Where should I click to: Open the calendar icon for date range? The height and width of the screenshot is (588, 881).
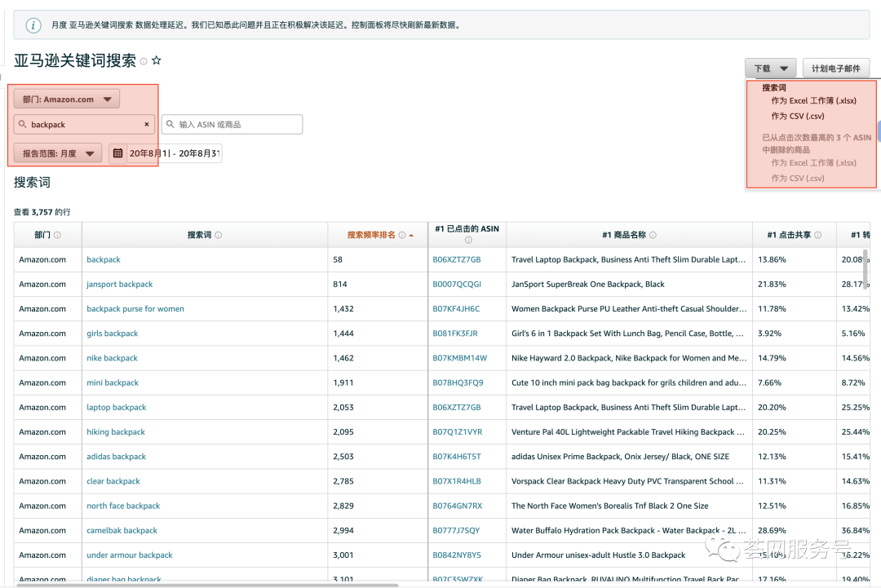coord(117,153)
